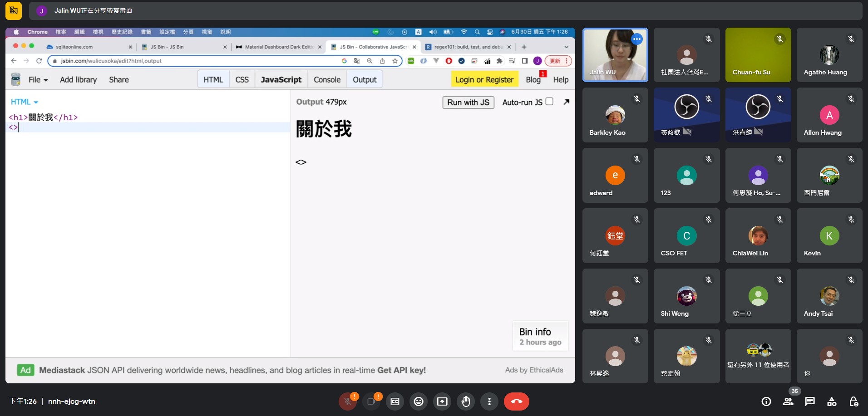Open the chat with everyone icon
This screenshot has width=868, height=416.
(810, 401)
